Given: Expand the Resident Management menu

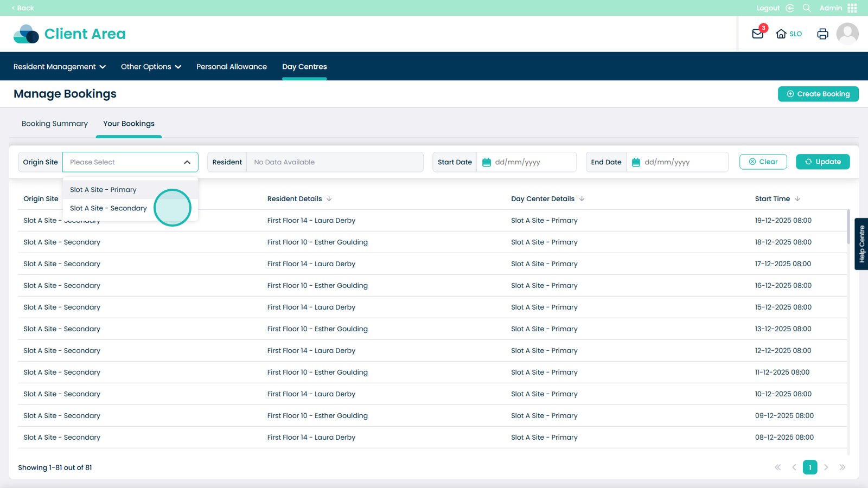Looking at the screenshot, I should pyautogui.click(x=59, y=67).
